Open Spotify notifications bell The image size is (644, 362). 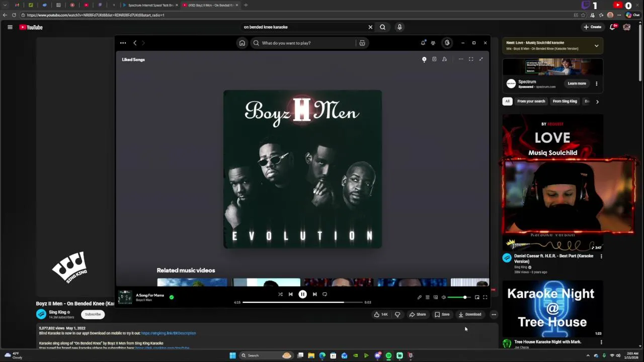pos(423,43)
